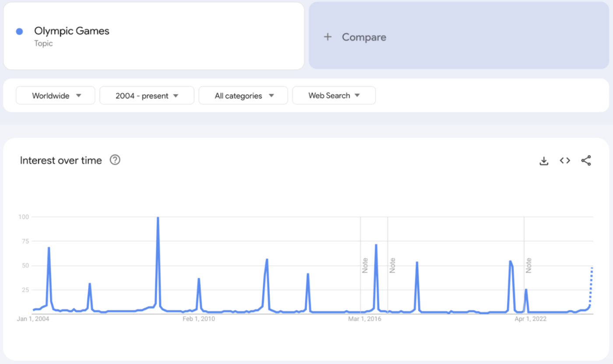
Task: Click the Mar 1, 2016 axis label
Action: click(x=365, y=319)
